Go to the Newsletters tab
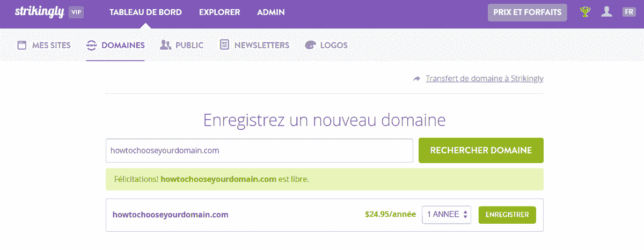 click(x=262, y=45)
